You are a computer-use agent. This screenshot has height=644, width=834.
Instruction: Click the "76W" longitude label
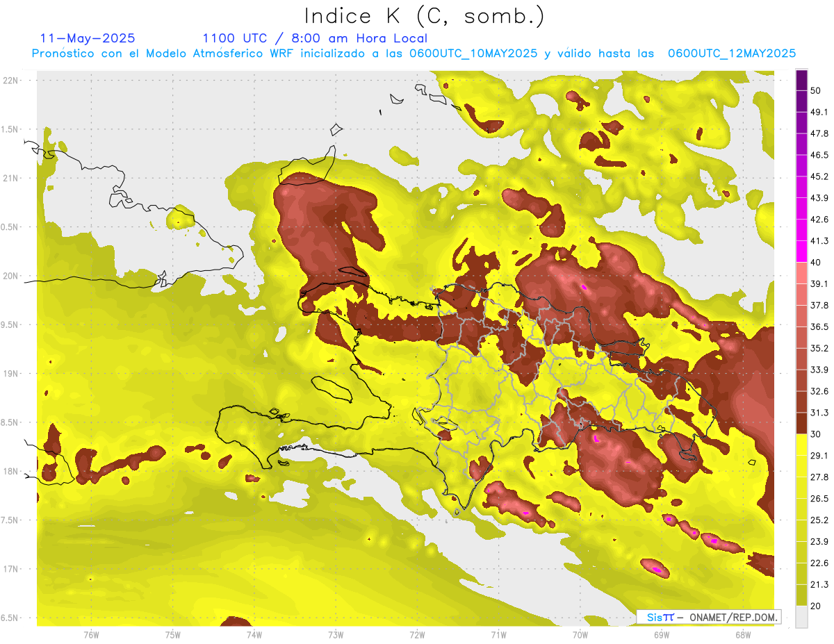91,635
